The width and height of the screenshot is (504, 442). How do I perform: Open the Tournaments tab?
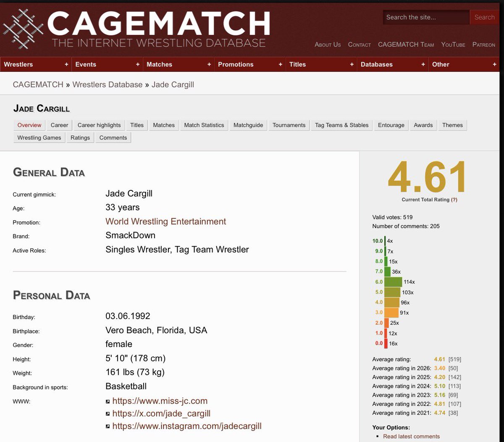tap(289, 125)
